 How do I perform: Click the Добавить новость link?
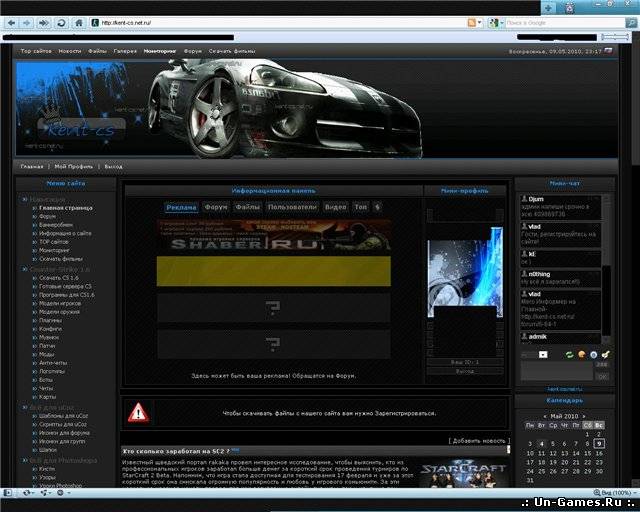pos(479,440)
